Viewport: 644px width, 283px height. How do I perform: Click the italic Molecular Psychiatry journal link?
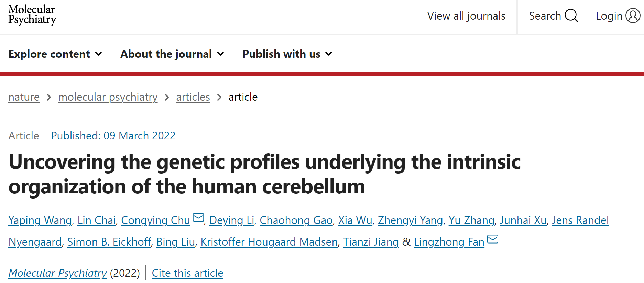click(x=58, y=273)
